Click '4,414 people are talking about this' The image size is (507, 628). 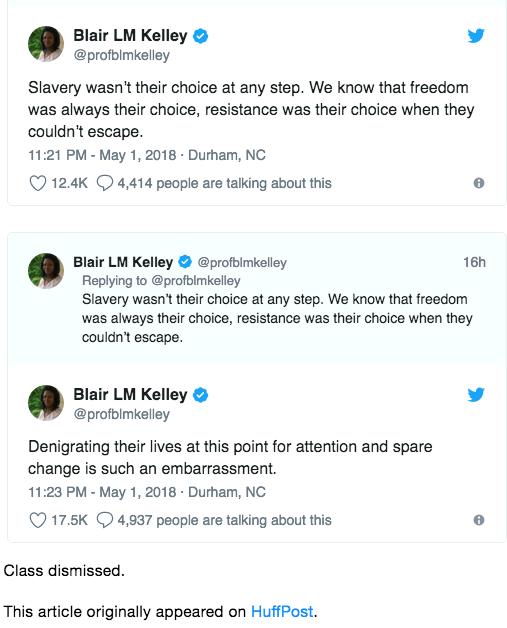tap(224, 183)
